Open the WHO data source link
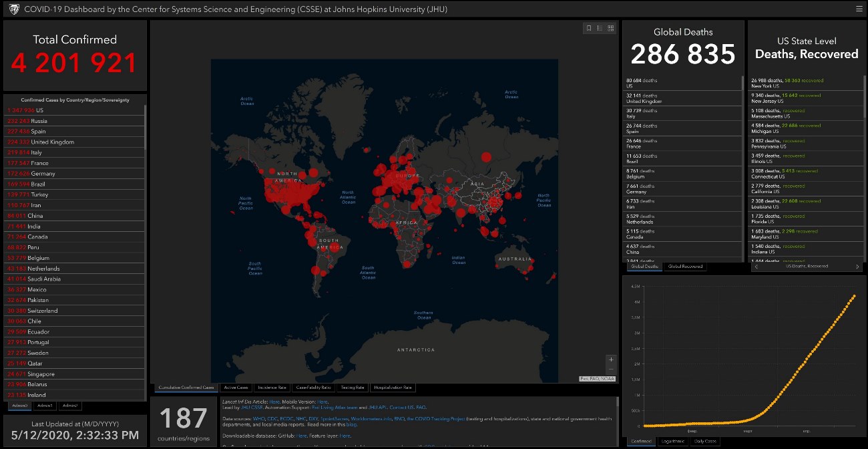This screenshot has height=449, width=868. [x=259, y=418]
